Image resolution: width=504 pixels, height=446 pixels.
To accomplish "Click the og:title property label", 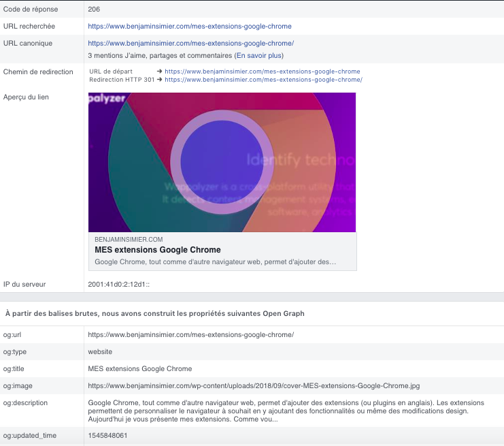I will (14, 369).
